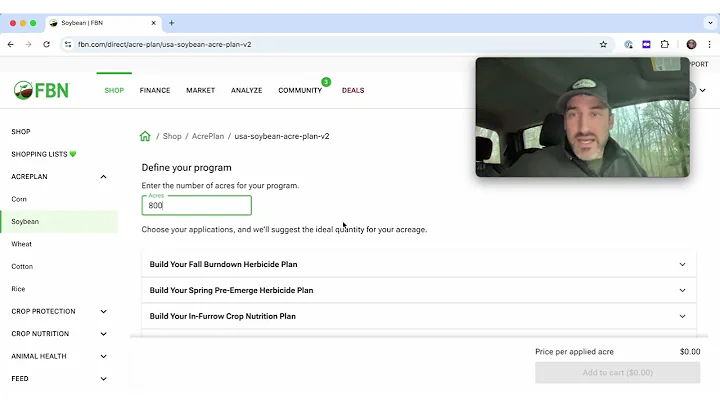Screen dimensions: 720x404
Task: Focus the Acres input field
Action: coord(197,205)
